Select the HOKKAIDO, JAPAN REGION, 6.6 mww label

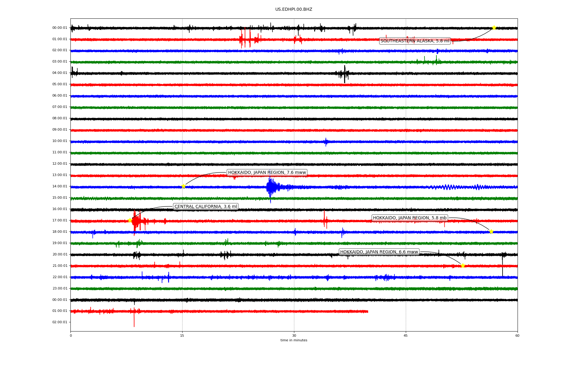pyautogui.click(x=379, y=252)
